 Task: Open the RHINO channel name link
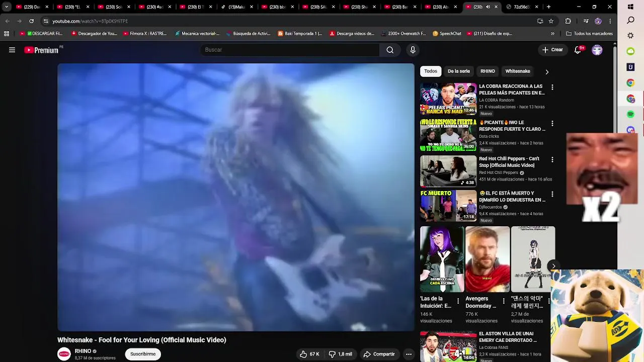83,351
